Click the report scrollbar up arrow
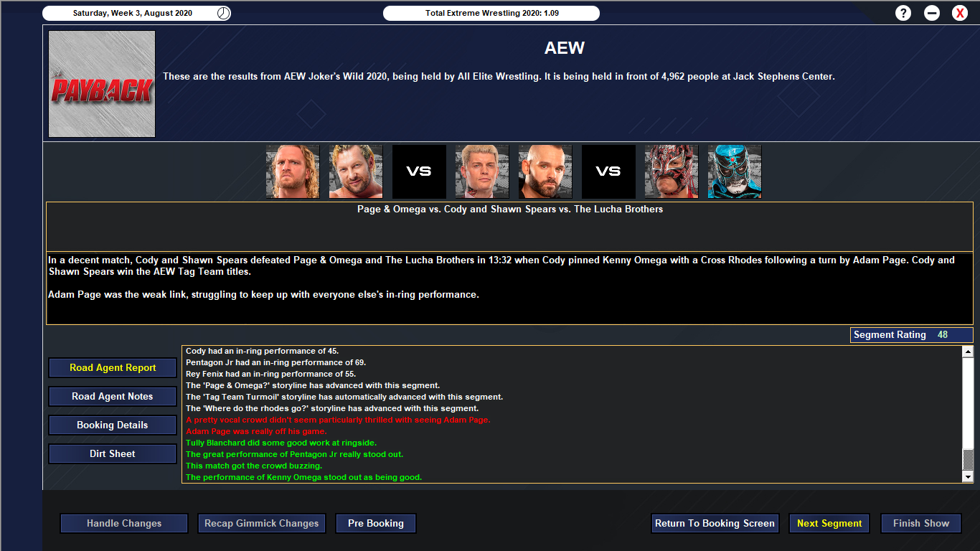This screenshot has height=551, width=980. (967, 352)
